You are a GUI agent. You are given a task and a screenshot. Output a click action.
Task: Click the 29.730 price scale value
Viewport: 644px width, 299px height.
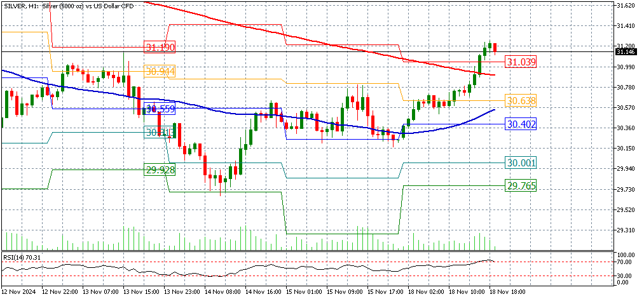[626, 189]
